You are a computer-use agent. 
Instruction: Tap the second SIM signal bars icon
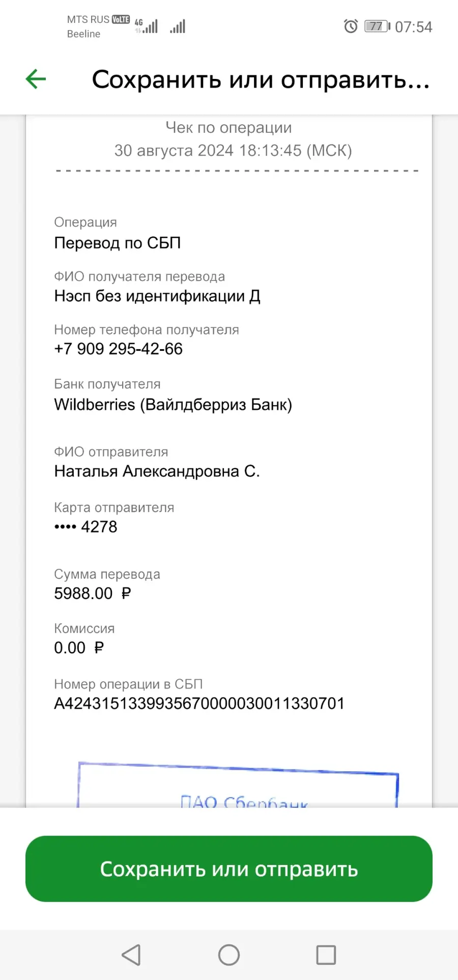[178, 26]
